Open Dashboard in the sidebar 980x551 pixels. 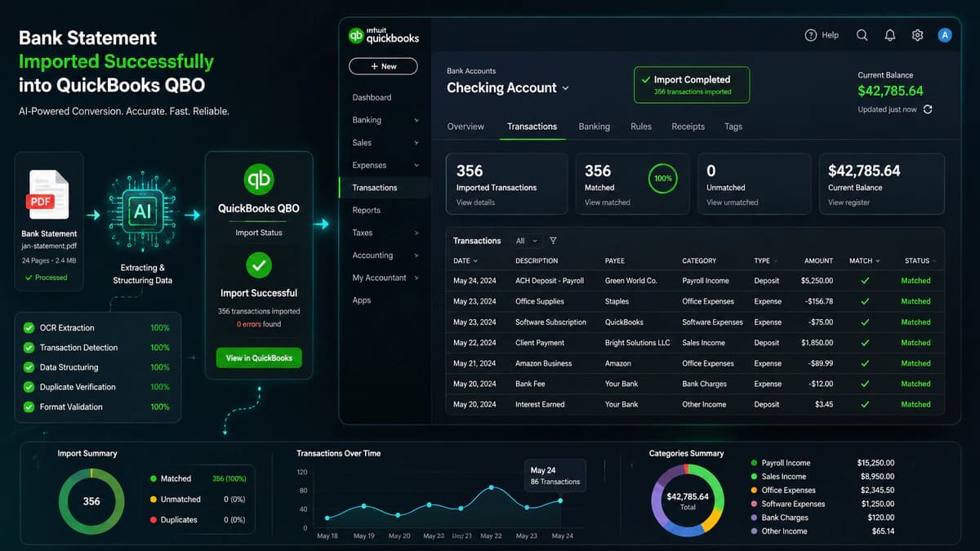pyautogui.click(x=372, y=97)
